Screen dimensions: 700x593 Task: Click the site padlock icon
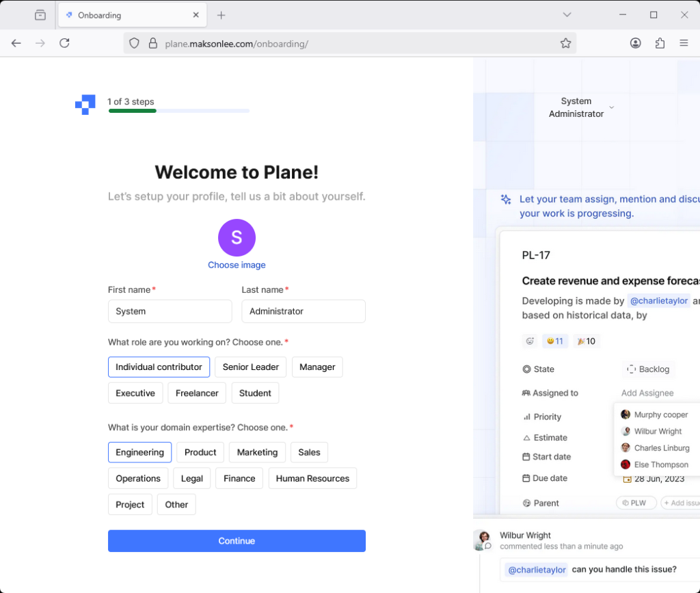153,43
